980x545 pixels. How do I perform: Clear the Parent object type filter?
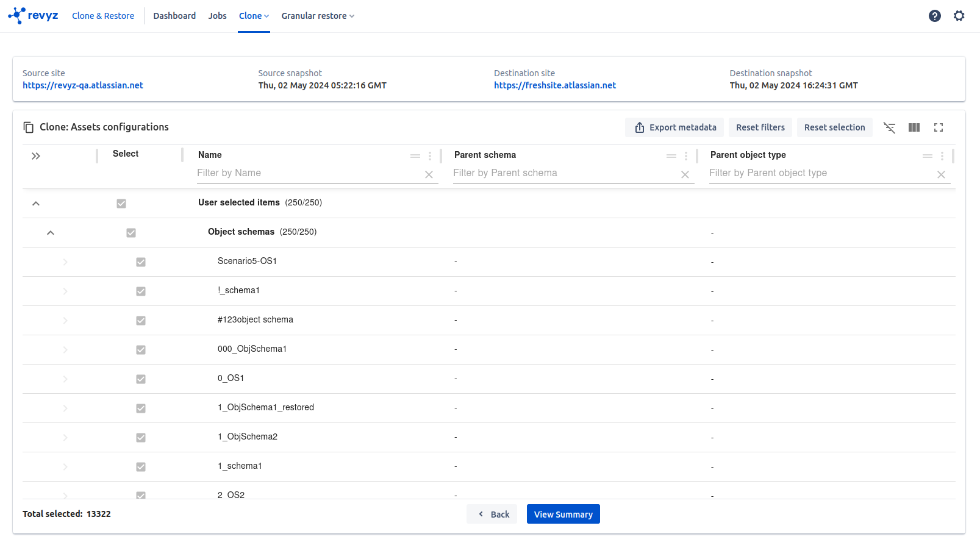pyautogui.click(x=941, y=175)
